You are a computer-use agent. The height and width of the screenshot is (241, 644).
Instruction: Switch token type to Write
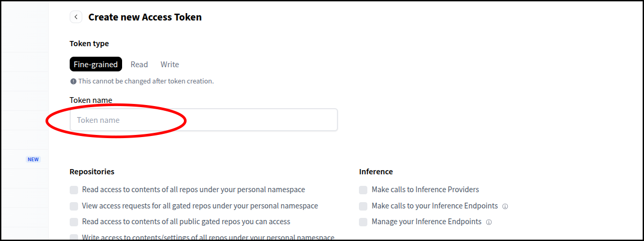pos(169,64)
